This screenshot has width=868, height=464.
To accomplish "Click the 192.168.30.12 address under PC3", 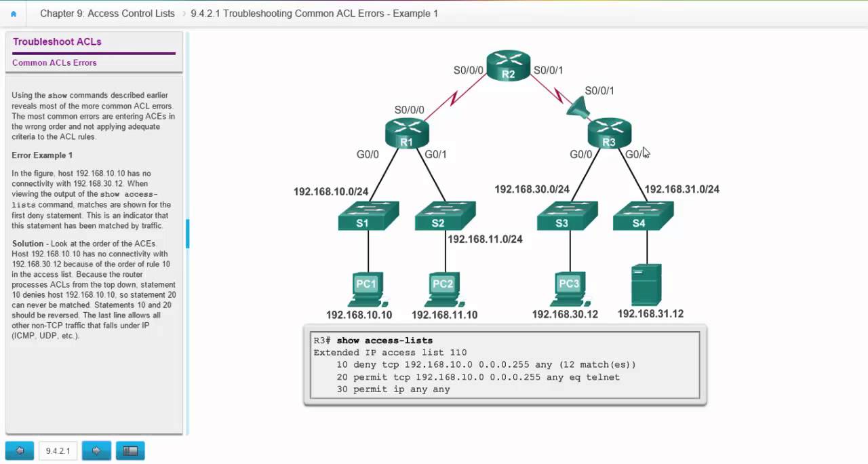I will pos(565,314).
